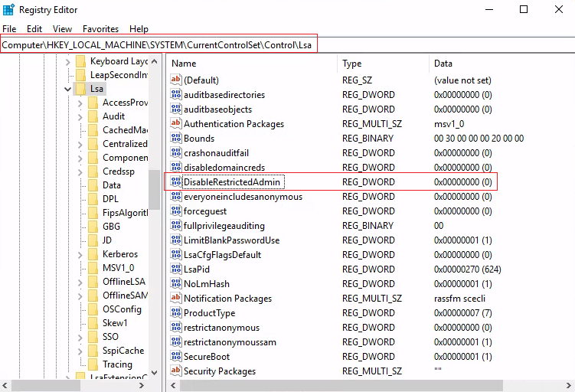Select the LimitBlankPasswordUse value
This screenshot has width=575, height=392.
231,240
